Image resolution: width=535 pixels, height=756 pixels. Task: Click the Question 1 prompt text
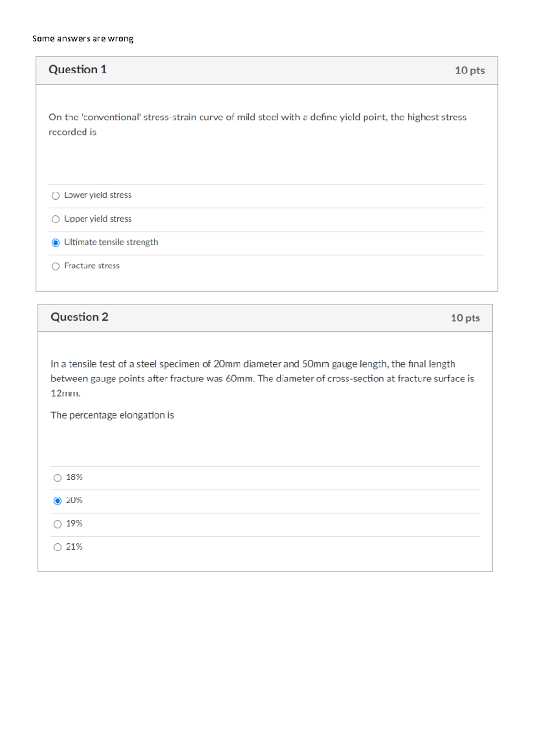(258, 124)
